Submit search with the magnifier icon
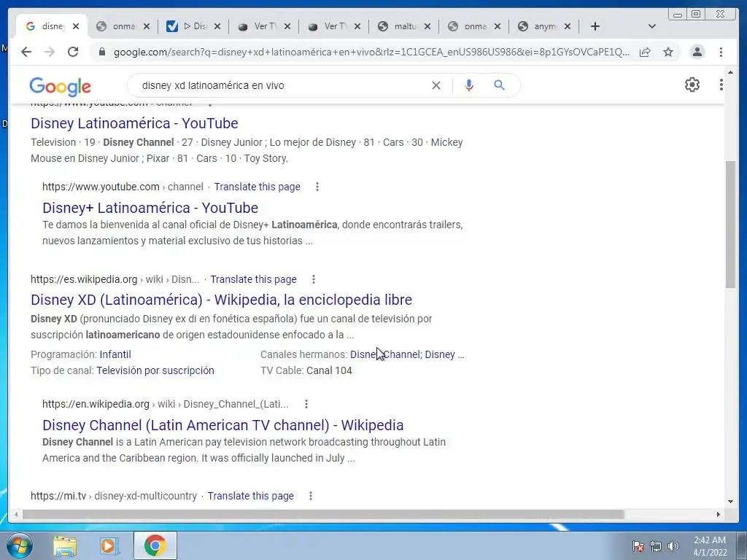Image resolution: width=747 pixels, height=560 pixels. 499,85
